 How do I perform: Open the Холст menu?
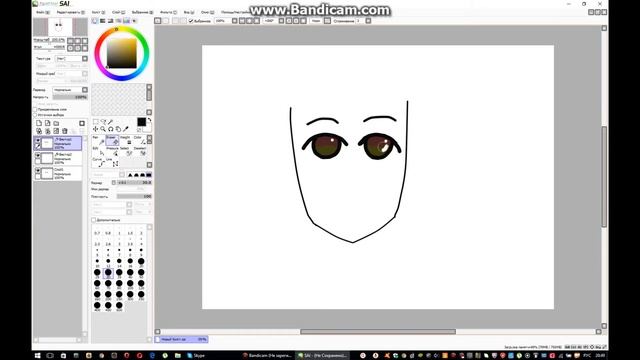point(98,12)
